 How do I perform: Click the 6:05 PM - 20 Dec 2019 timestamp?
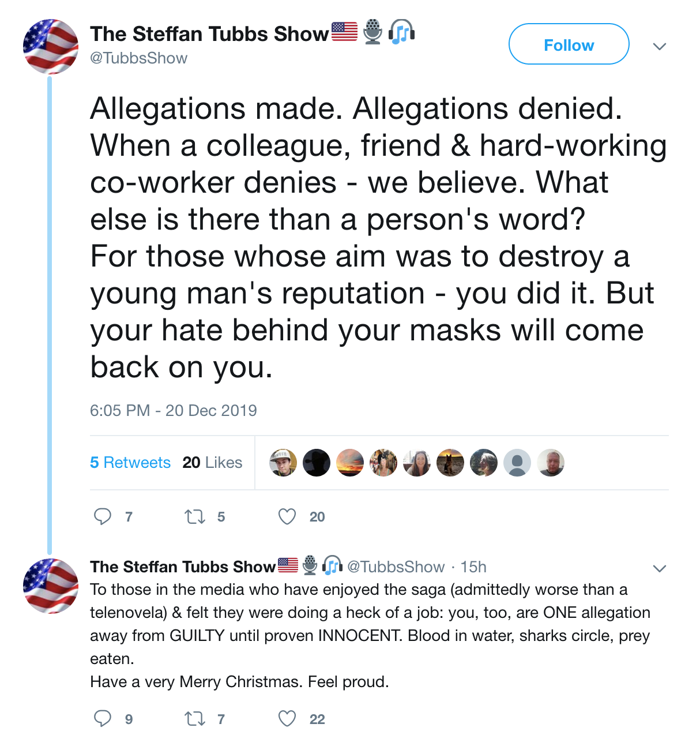174,411
